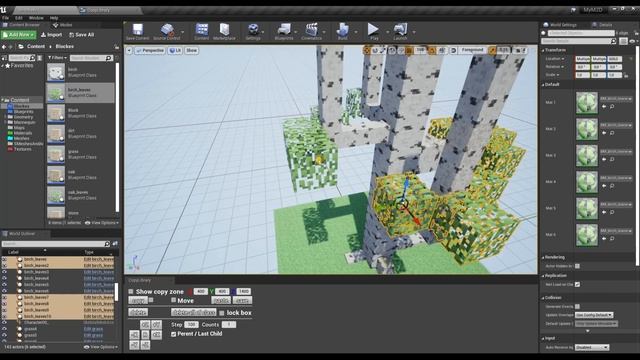The width and height of the screenshot is (640, 360).
Task: Uncheck Parent / Last Child checkbox
Action: pos(173,334)
